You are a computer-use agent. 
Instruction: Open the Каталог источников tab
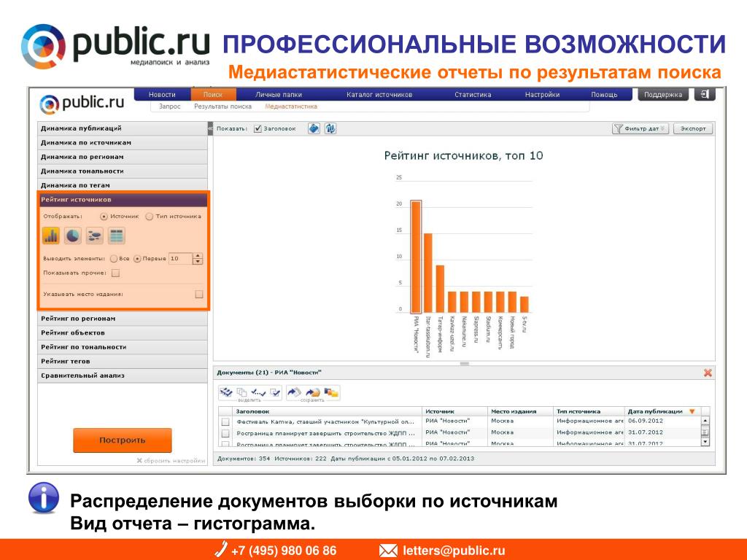coord(379,95)
